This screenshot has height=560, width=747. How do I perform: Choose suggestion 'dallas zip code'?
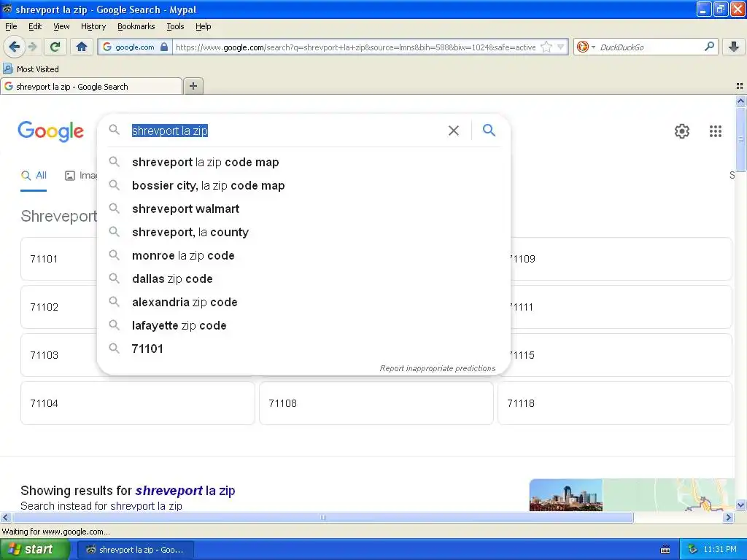click(304, 279)
